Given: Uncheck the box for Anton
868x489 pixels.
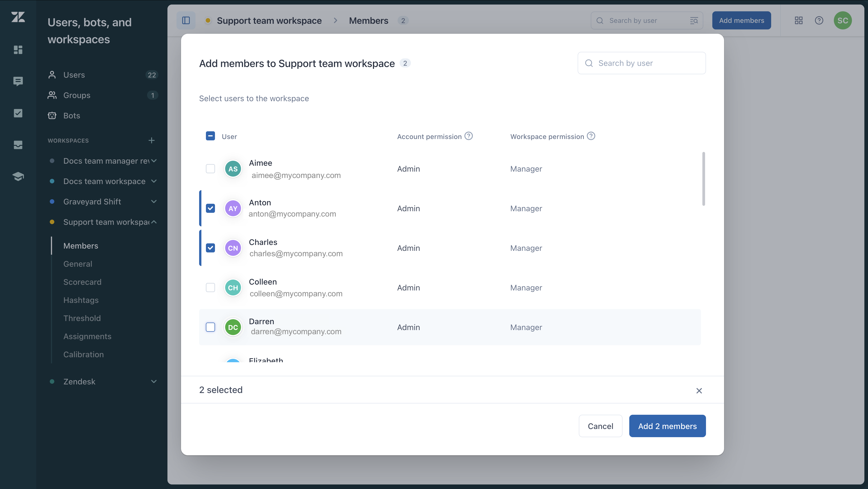Looking at the screenshot, I should point(210,208).
